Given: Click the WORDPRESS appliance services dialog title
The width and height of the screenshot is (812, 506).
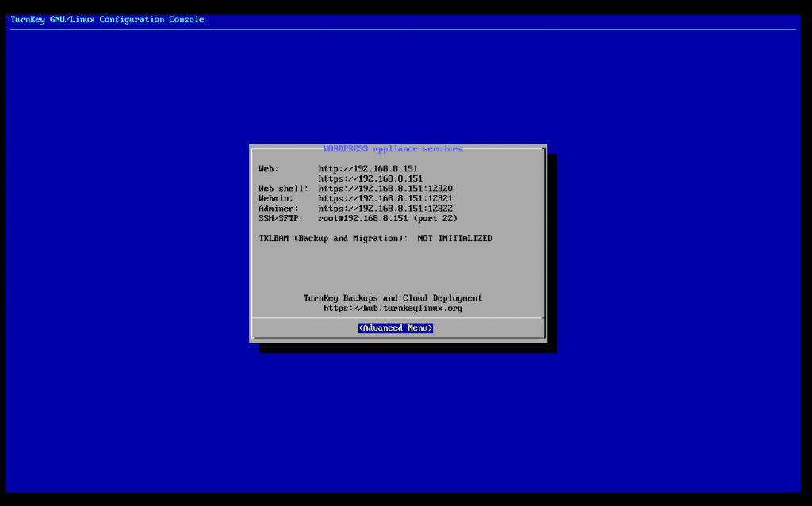Looking at the screenshot, I should 393,149.
